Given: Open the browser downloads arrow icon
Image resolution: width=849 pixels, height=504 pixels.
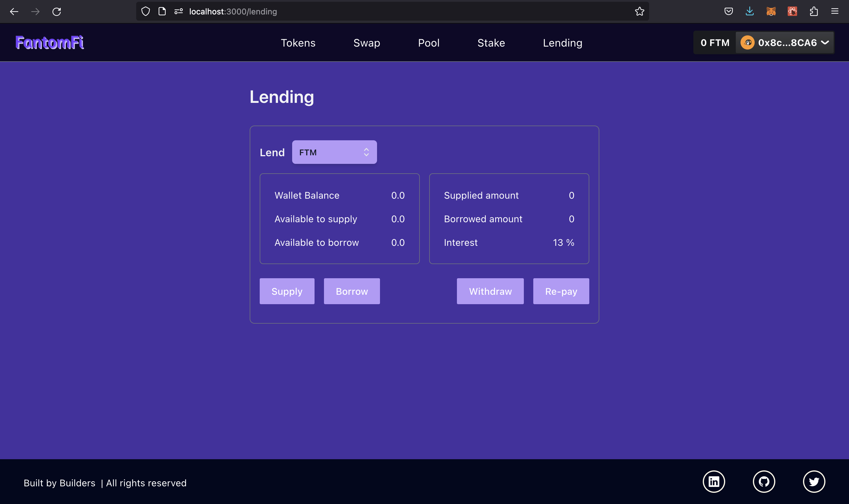Looking at the screenshot, I should (749, 11).
